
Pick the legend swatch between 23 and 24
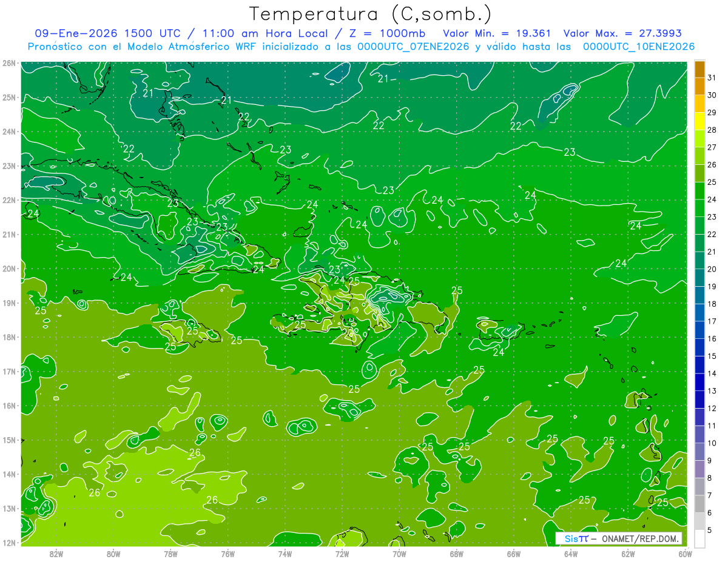point(699,209)
